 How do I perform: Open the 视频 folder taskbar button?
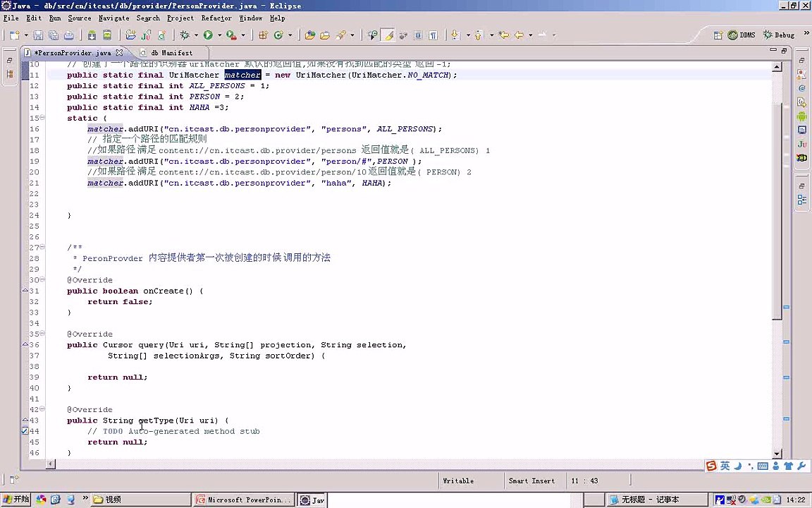(x=141, y=500)
